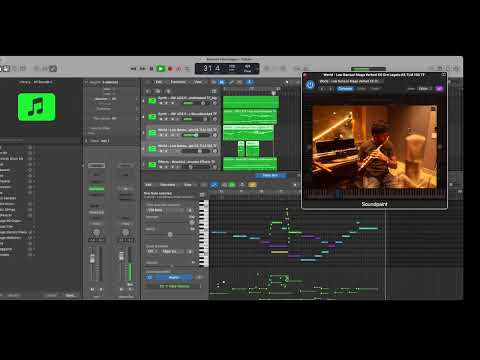Image resolution: width=480 pixels, height=360 pixels.
Task: Click Copy in the plugin window header
Action: tap(361, 89)
